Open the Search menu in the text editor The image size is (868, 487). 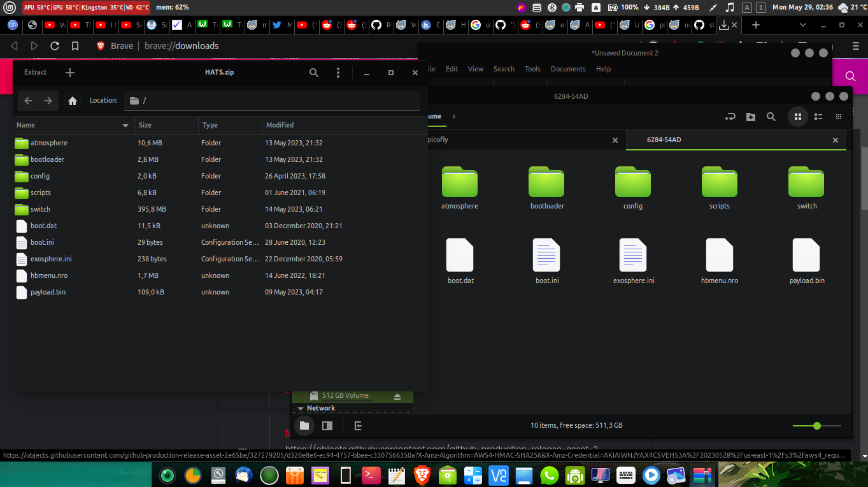coord(504,69)
